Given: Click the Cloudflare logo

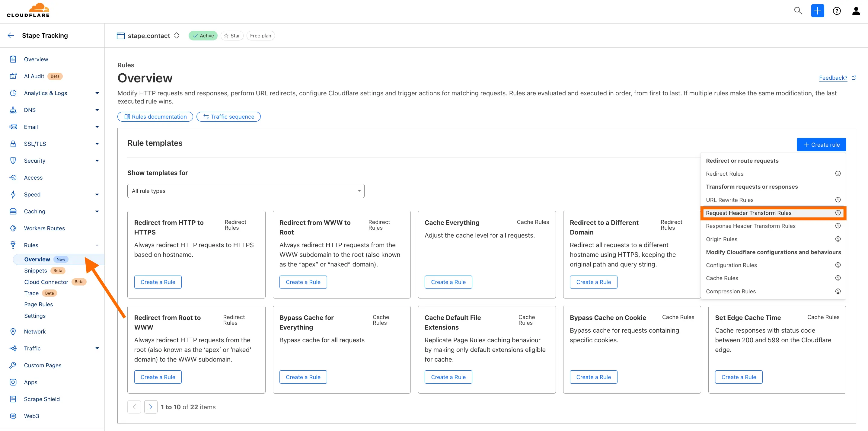Looking at the screenshot, I should pos(28,10).
